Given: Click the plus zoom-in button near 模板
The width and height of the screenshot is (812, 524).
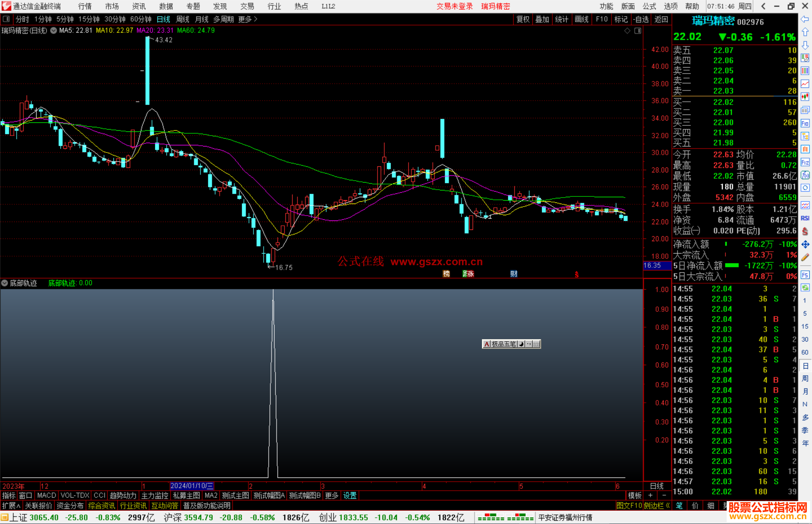Looking at the screenshot, I should (x=650, y=495).
